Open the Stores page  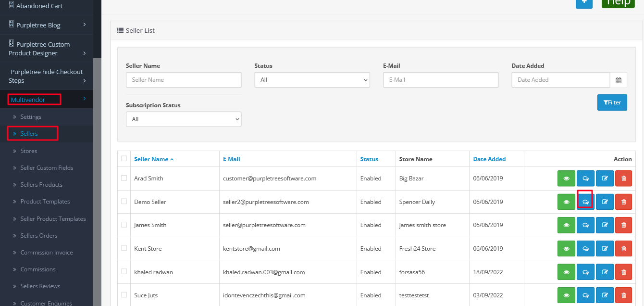[x=29, y=151]
